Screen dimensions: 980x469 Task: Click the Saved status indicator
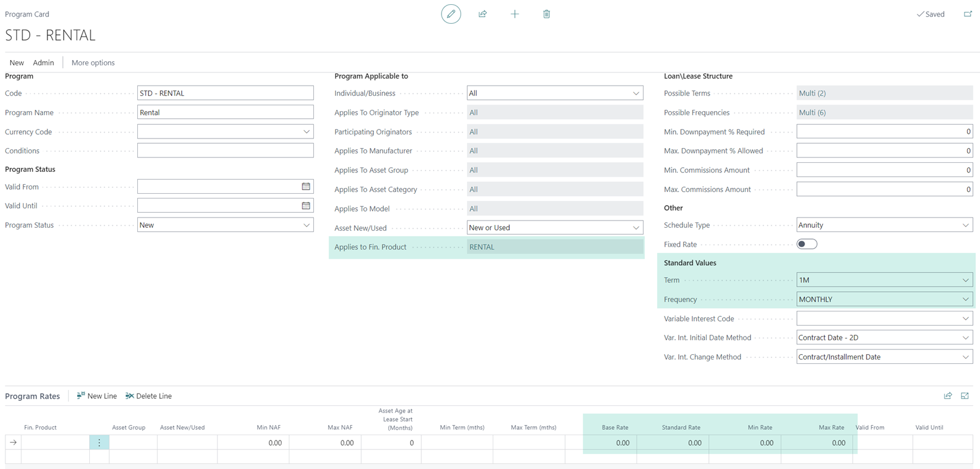click(931, 14)
